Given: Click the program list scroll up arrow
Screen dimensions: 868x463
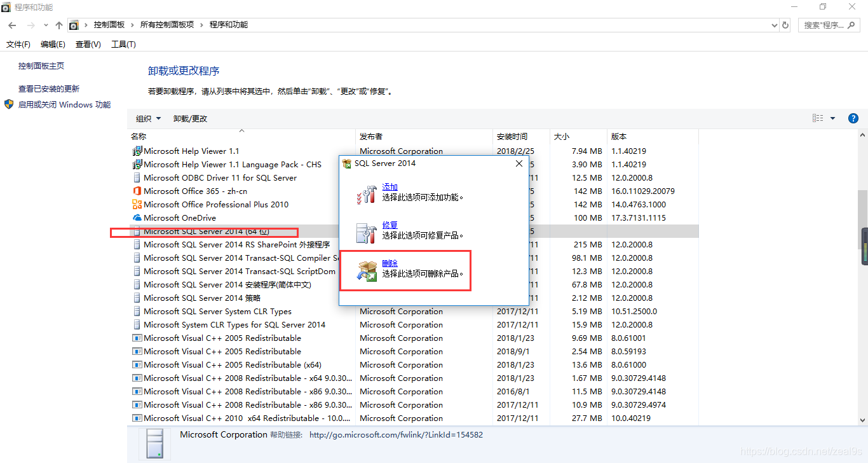Looking at the screenshot, I should tap(862, 136).
